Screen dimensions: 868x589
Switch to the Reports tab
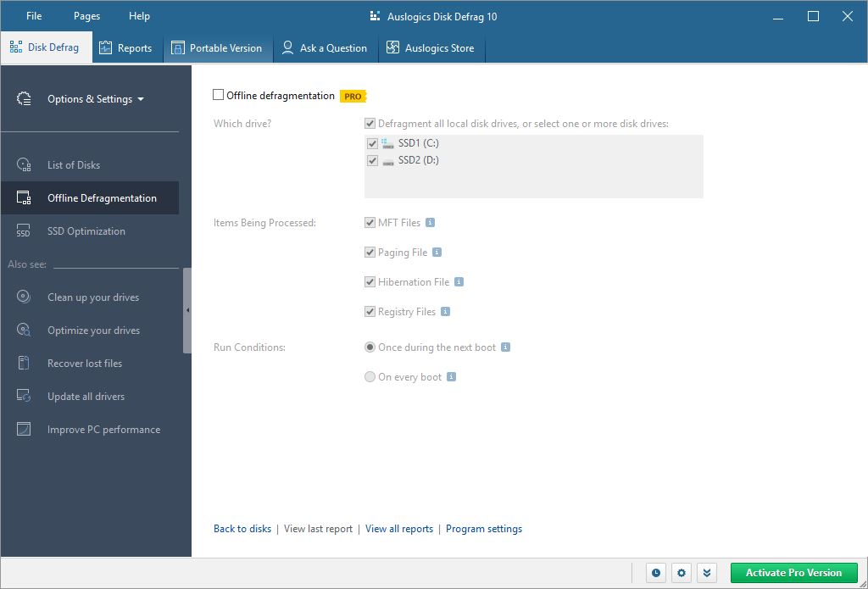point(128,47)
